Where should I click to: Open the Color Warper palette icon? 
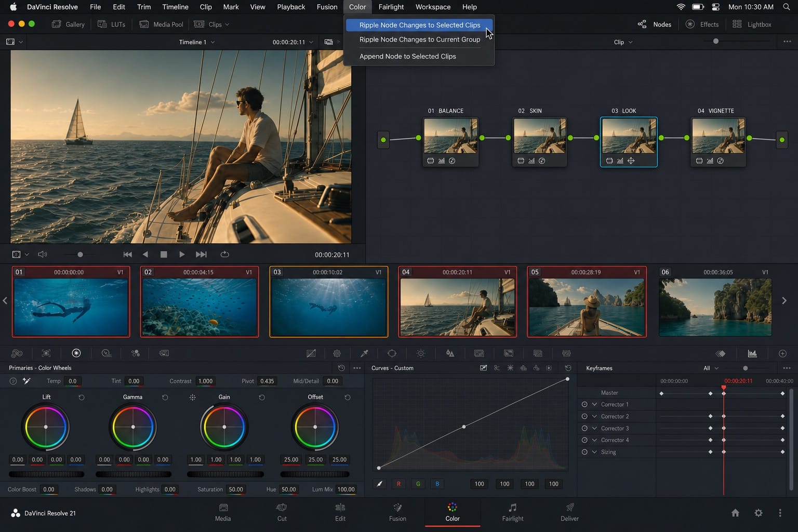pyautogui.click(x=337, y=353)
